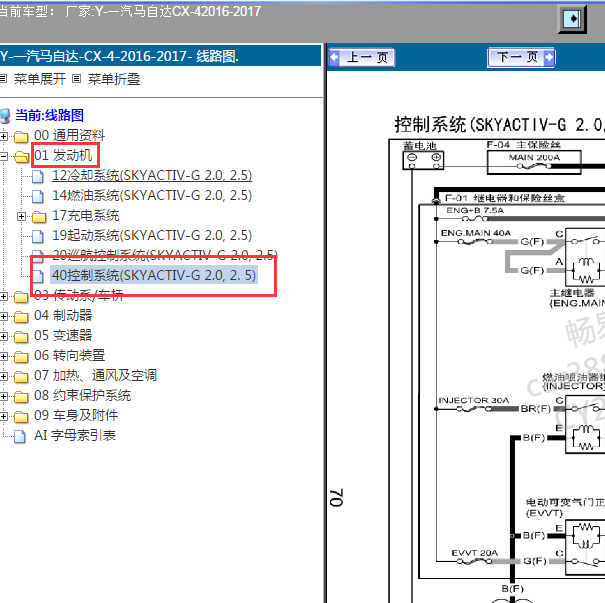Click folder icon of 07 加热、通风及空调
Image resolution: width=605 pixels, height=603 pixels.
coord(21,377)
